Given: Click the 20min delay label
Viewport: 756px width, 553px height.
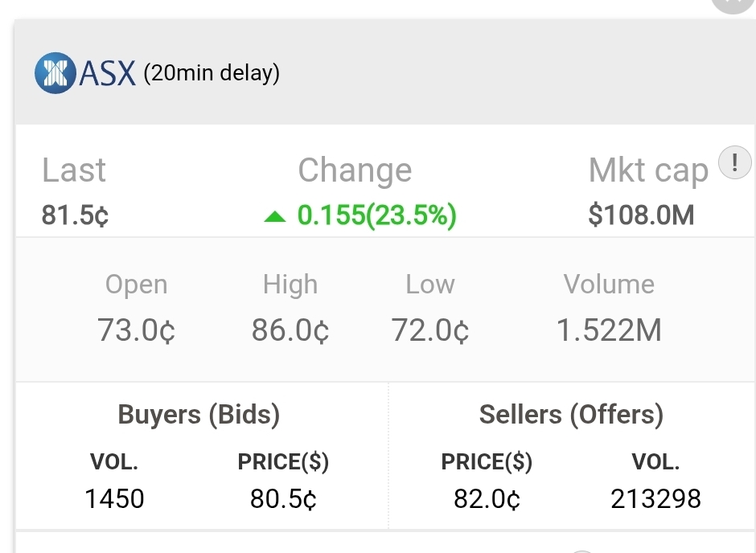Looking at the screenshot, I should coord(212,73).
